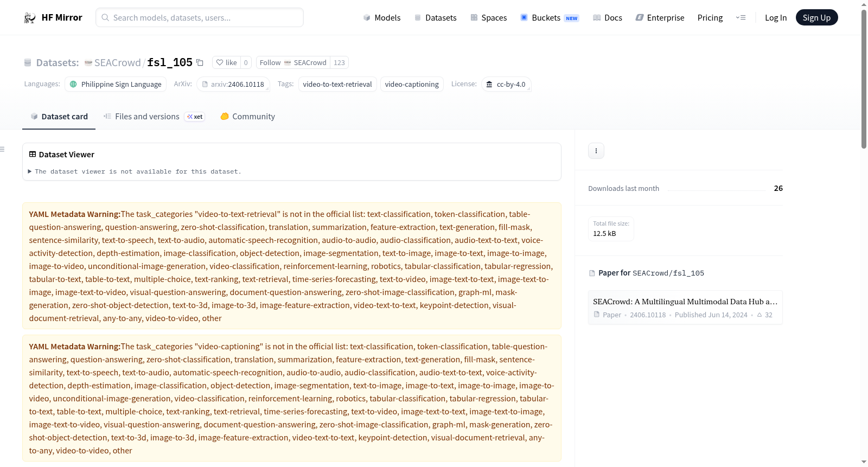Screen dimensions: 868x467
Task: Click the upvote icon on the paper card
Action: [x=759, y=315]
